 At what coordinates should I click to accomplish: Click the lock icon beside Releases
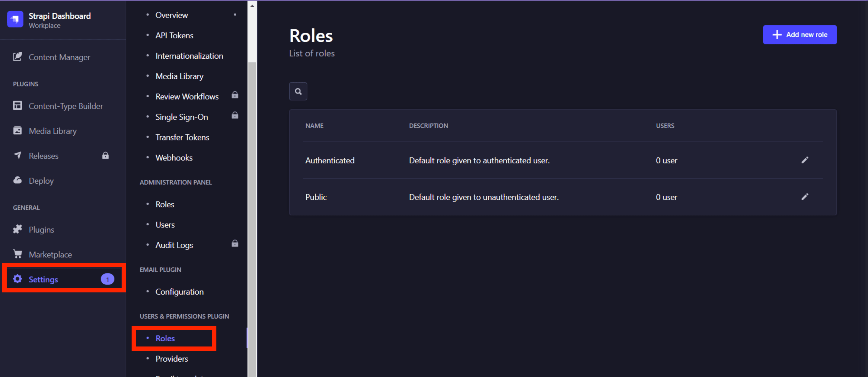coord(105,156)
